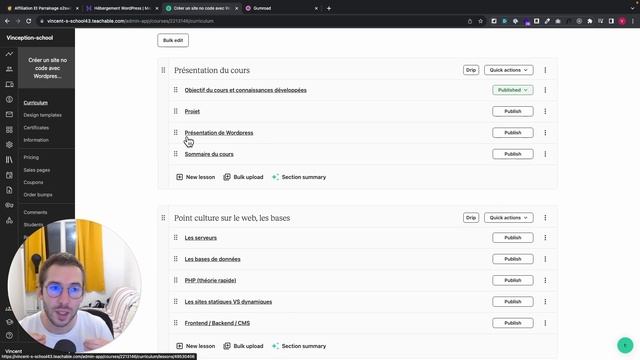Select Curriculum in the course menu
The image size is (640, 360).
pos(36,103)
